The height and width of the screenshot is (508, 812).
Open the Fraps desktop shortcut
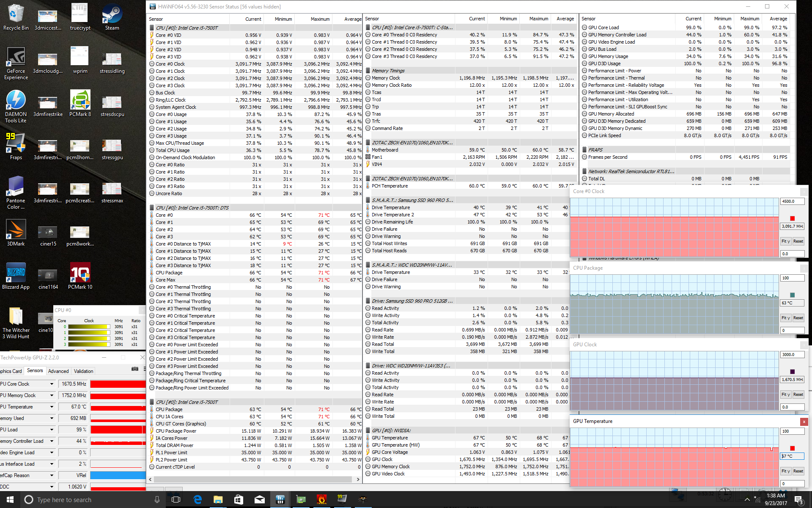[16, 147]
